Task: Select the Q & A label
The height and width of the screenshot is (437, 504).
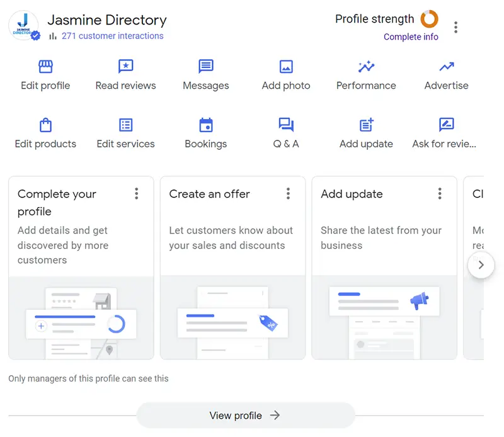Action: click(x=286, y=144)
